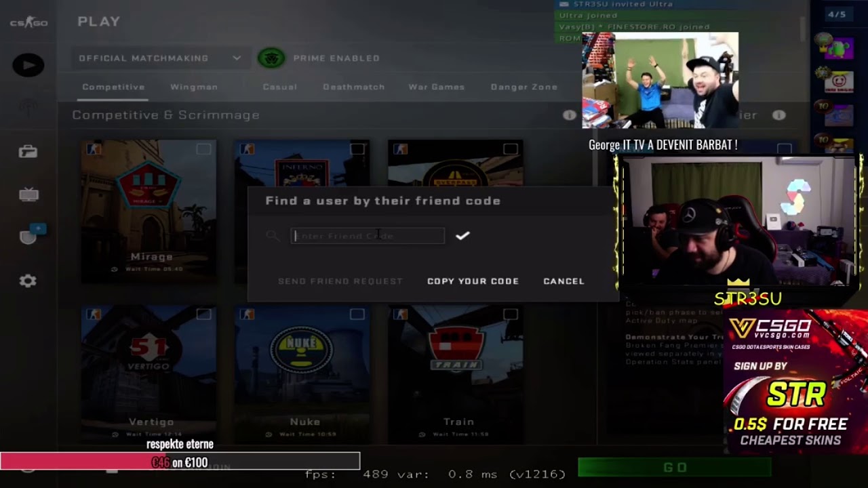The image size is (868, 488).
Task: Click the green GO button
Action: click(x=675, y=467)
